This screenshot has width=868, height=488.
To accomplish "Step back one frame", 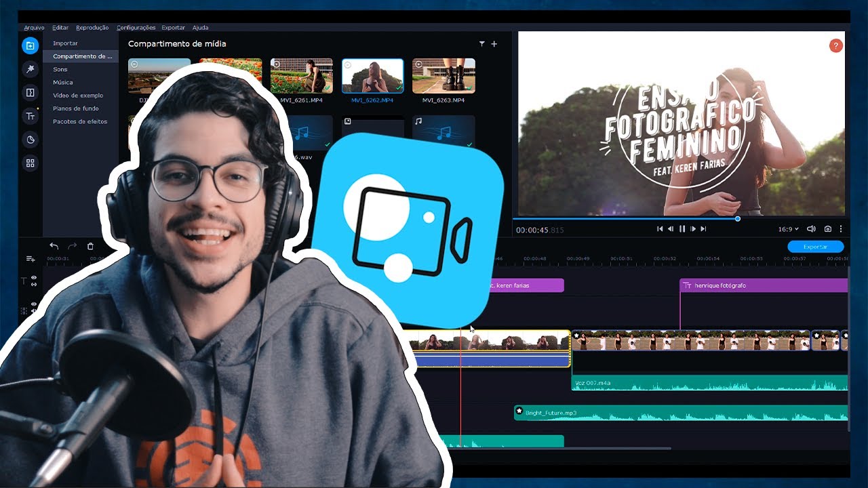I will (x=671, y=229).
